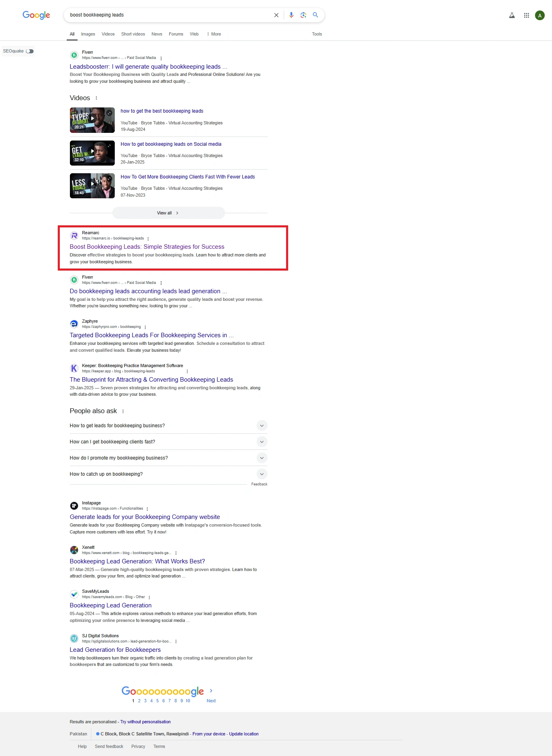Open options for Instapage result
Viewport: 552px width, 756px height.
coord(147,509)
